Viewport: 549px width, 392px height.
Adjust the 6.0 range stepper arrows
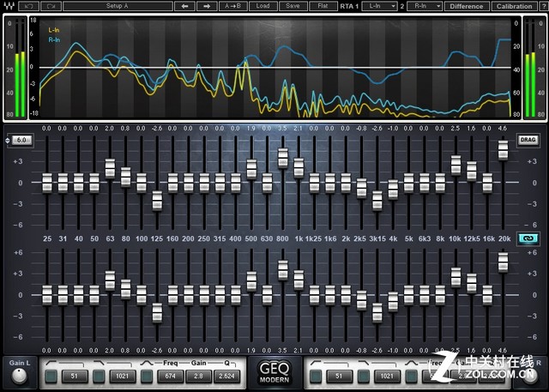pyautogui.click(x=8, y=141)
